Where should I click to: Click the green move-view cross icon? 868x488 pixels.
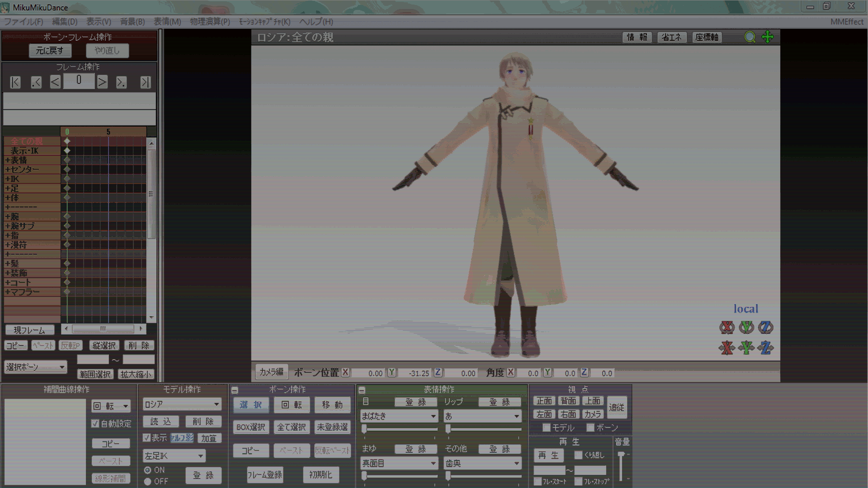pyautogui.click(x=768, y=37)
